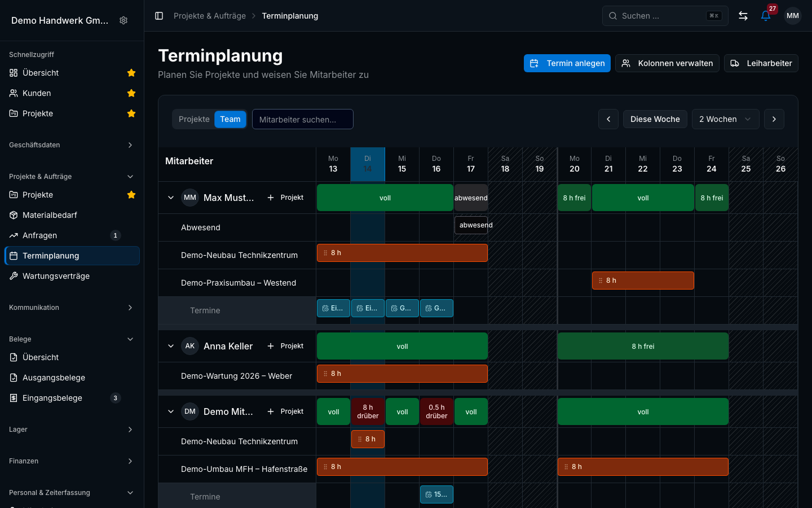The width and height of the screenshot is (812, 508).
Task: Open Belege Übersicht in sidebar
Action: 72,357
